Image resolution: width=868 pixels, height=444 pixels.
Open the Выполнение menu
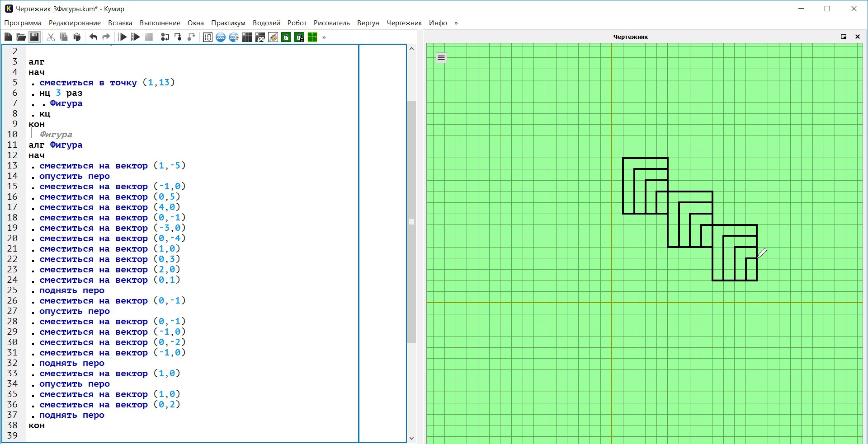coord(160,23)
